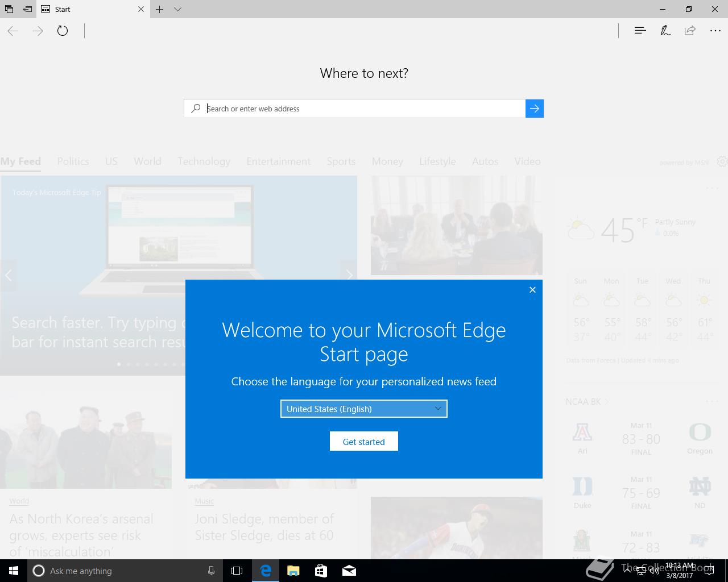Click the Music category link

204,501
